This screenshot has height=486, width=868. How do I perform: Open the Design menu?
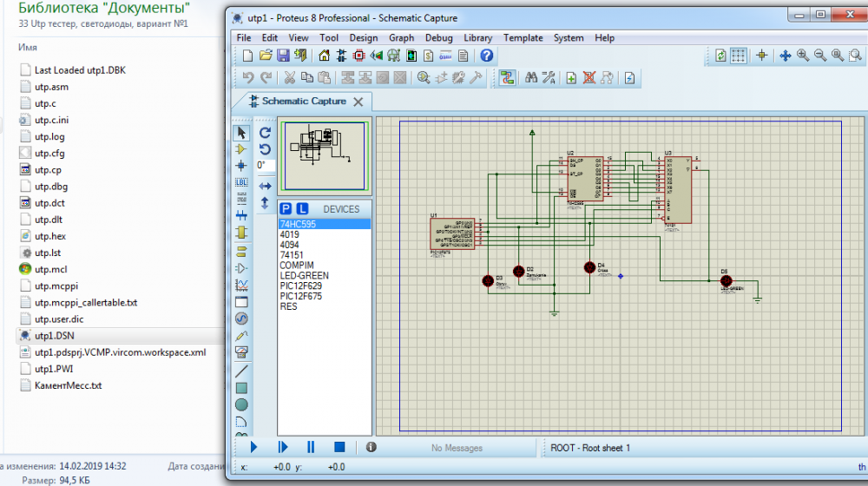[x=363, y=37]
